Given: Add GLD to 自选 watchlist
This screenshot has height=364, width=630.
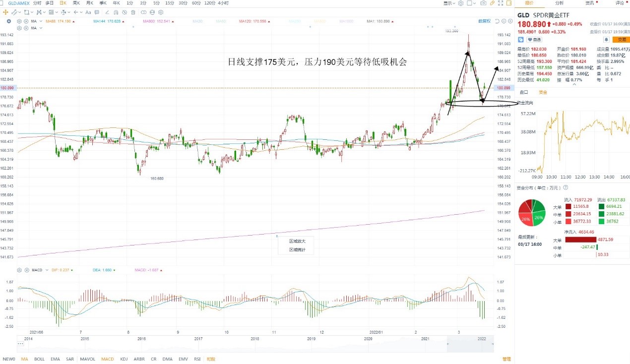Looking at the screenshot, I should pyautogui.click(x=534, y=40).
